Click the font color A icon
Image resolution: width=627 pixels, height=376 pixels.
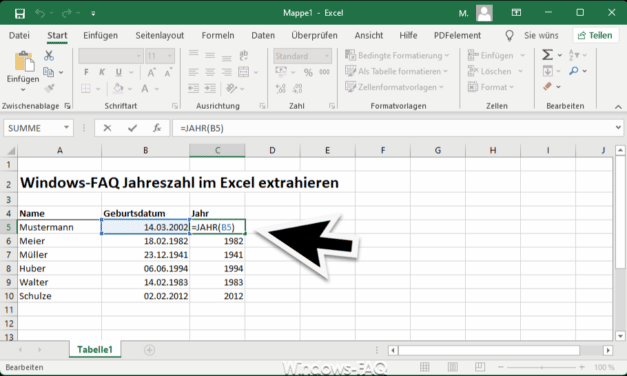pyautogui.click(x=145, y=88)
